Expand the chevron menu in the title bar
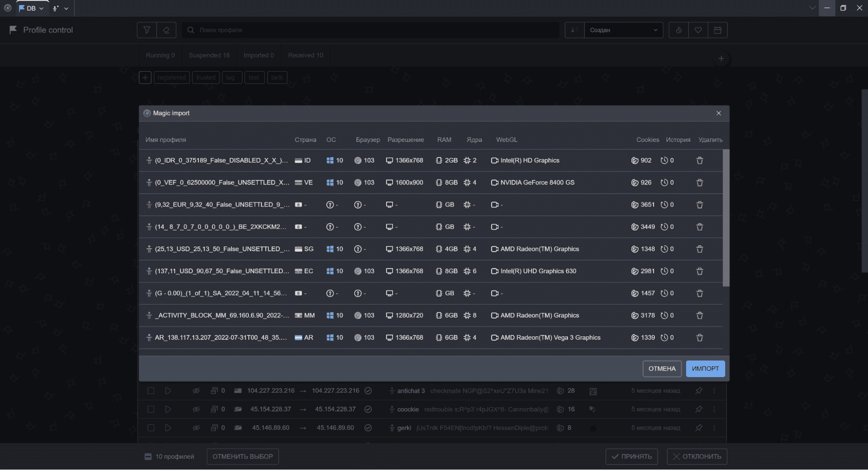The image size is (868, 470). (x=812, y=8)
